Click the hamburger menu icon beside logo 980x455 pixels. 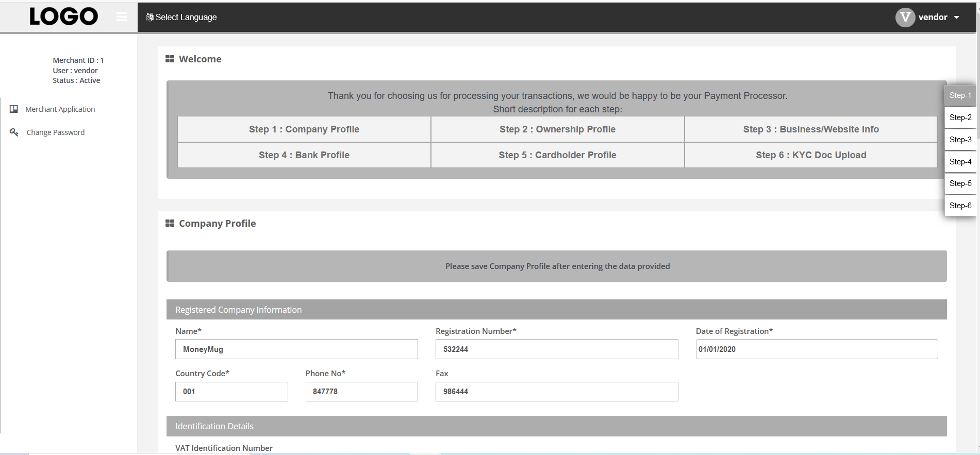tap(122, 17)
